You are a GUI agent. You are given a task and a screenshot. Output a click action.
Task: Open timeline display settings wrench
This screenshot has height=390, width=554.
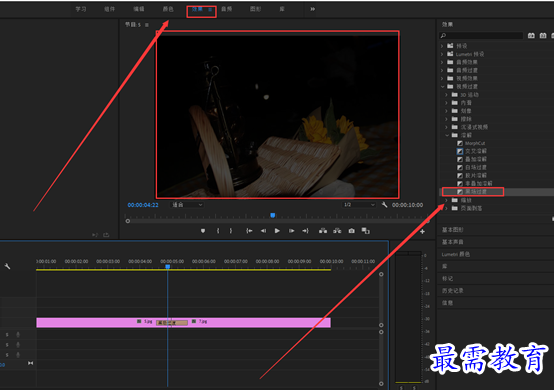point(7,266)
